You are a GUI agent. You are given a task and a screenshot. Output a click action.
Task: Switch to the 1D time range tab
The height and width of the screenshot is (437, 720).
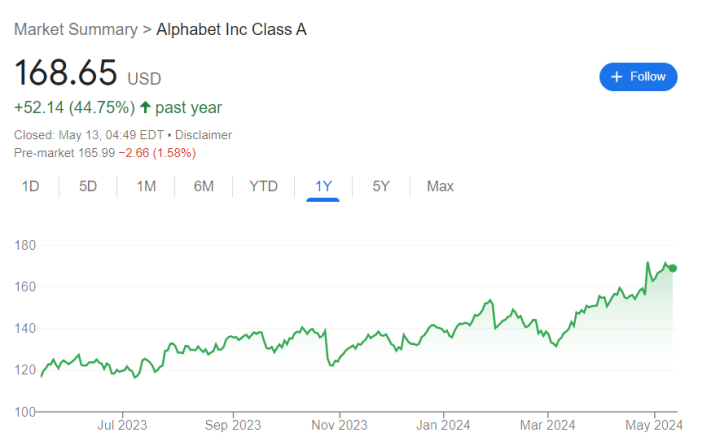click(30, 186)
